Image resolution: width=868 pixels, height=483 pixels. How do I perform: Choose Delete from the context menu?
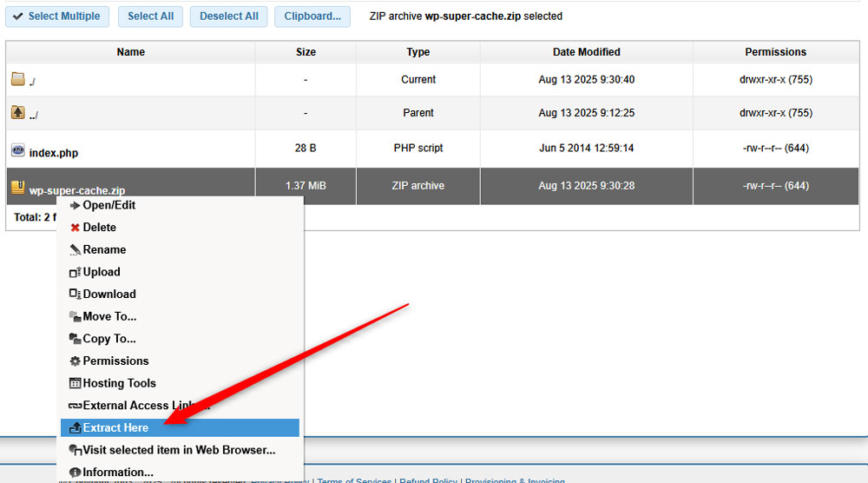[x=100, y=227]
